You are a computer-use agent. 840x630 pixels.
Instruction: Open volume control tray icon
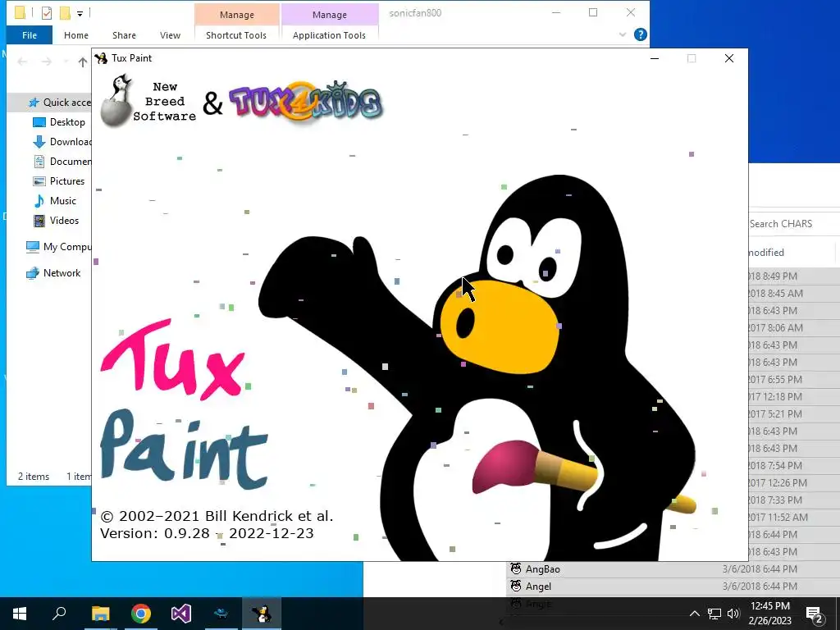tap(733, 614)
